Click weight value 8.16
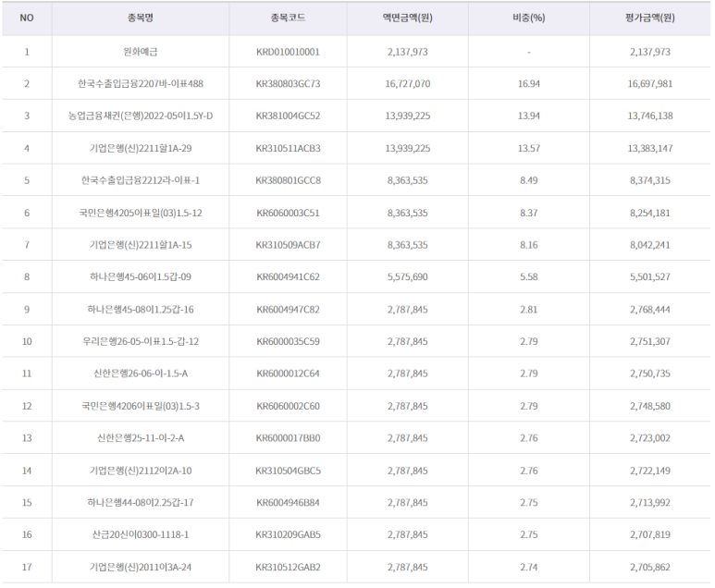This screenshot has height=588, width=715. tap(529, 245)
